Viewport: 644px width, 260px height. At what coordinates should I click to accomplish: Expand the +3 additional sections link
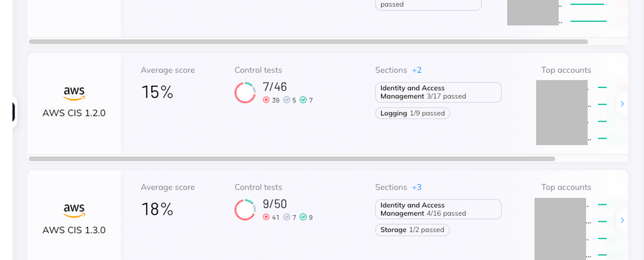(416, 187)
